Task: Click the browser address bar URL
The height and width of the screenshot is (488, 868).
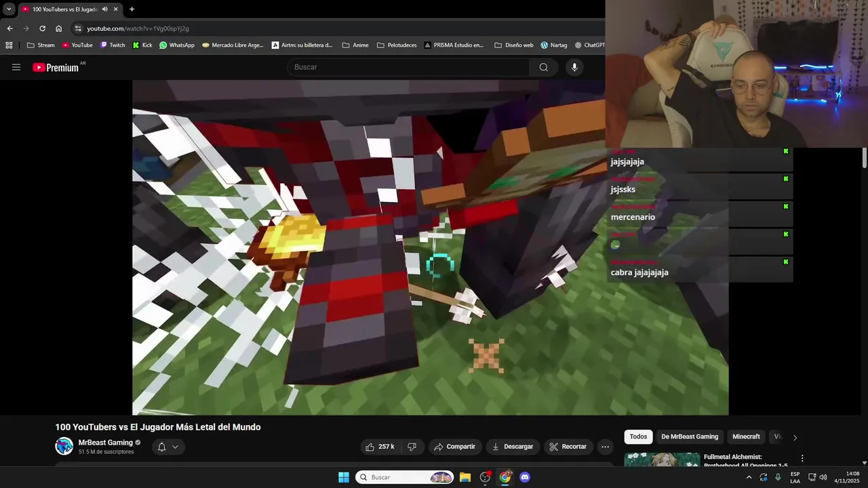Action: click(138, 28)
